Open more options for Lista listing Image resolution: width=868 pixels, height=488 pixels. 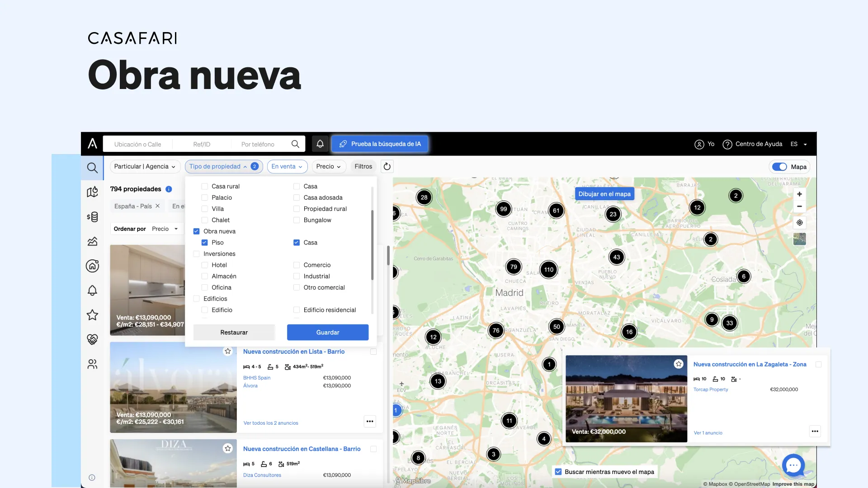[x=370, y=421]
